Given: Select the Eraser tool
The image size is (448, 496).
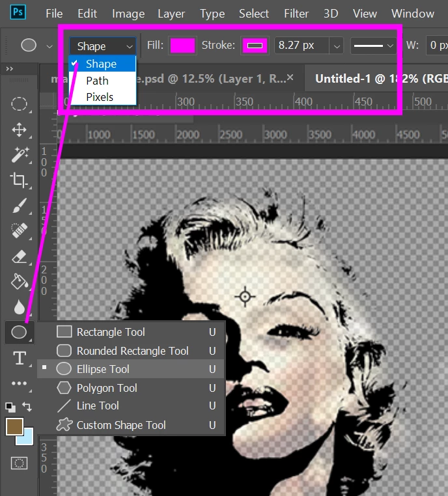Looking at the screenshot, I should (20, 256).
